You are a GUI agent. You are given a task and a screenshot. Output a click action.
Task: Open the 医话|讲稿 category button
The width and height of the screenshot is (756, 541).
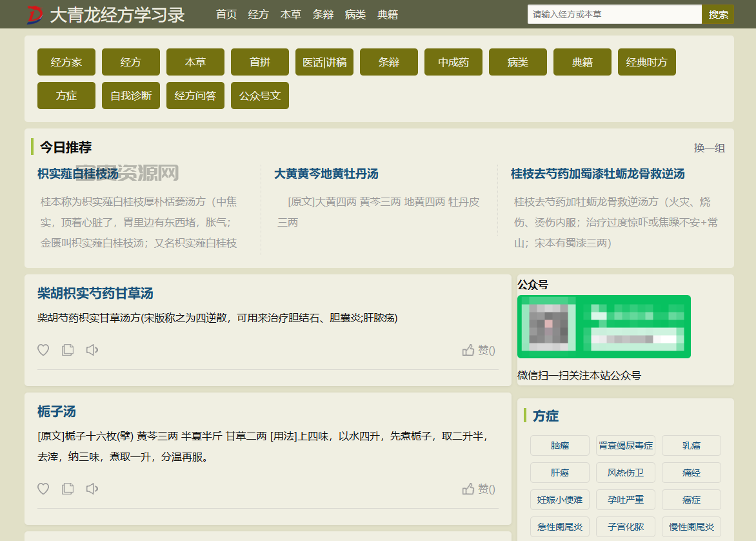point(324,62)
